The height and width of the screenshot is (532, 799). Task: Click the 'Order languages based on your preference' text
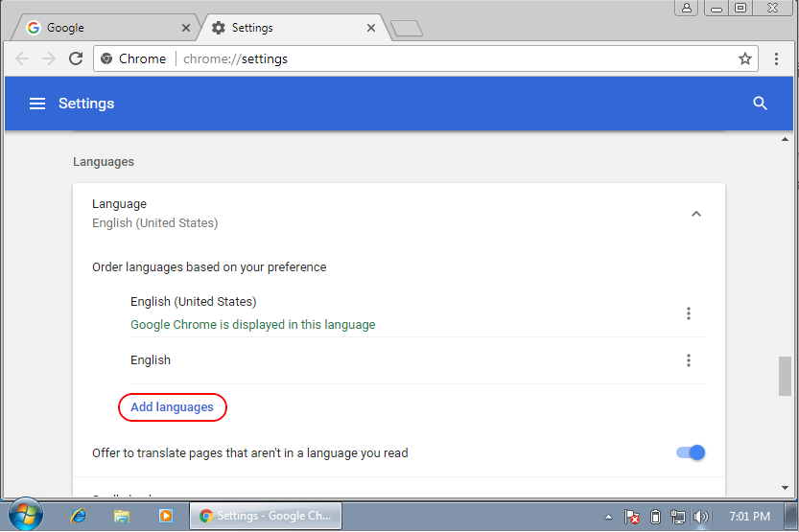209,267
